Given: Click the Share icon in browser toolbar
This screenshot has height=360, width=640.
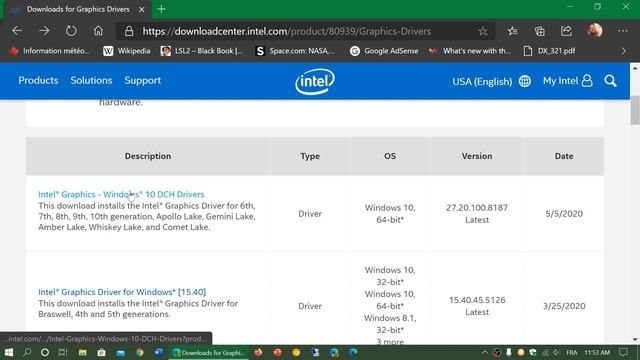Looking at the screenshot, I should coord(566,31).
